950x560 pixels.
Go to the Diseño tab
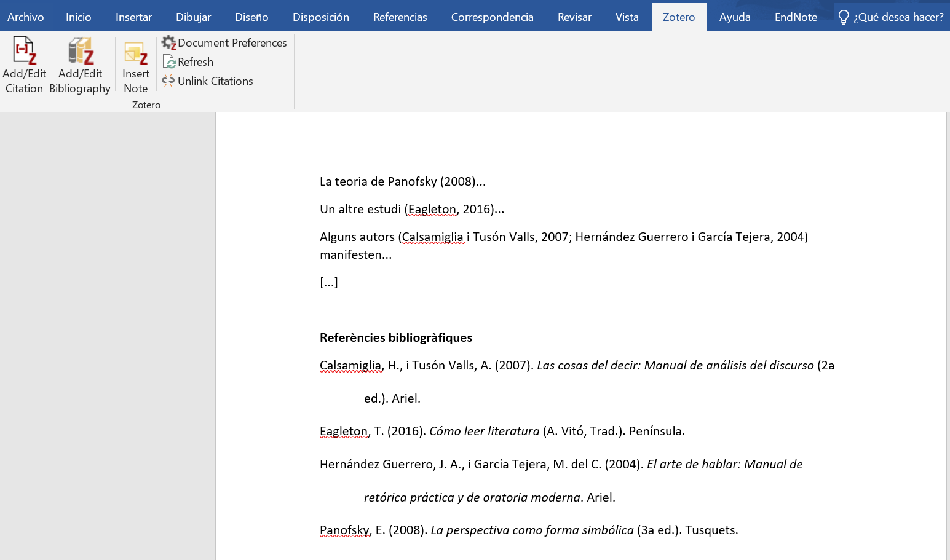[x=251, y=17]
